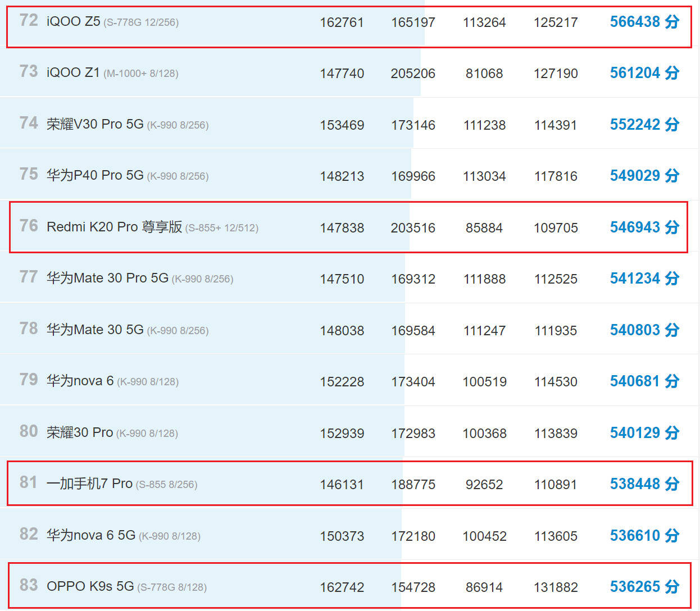Select the 华为P40 Pro 5G device name

(95, 176)
